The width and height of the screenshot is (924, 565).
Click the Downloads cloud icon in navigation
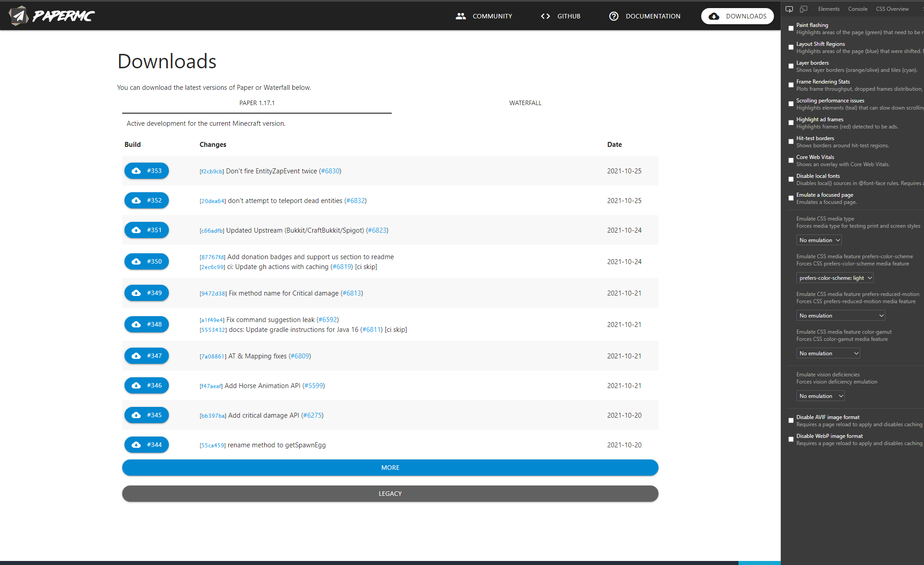(714, 16)
